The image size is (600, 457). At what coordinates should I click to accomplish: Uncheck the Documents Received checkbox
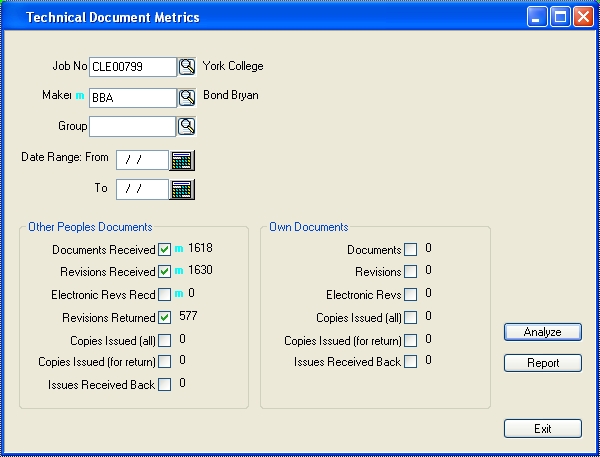click(x=165, y=250)
